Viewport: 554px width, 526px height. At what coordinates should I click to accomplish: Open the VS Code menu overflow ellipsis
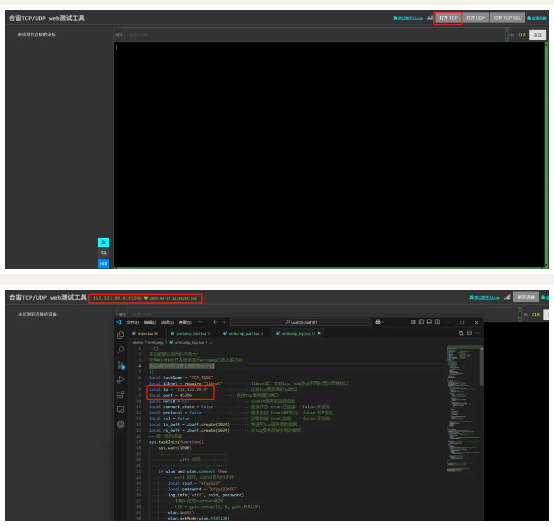point(200,322)
